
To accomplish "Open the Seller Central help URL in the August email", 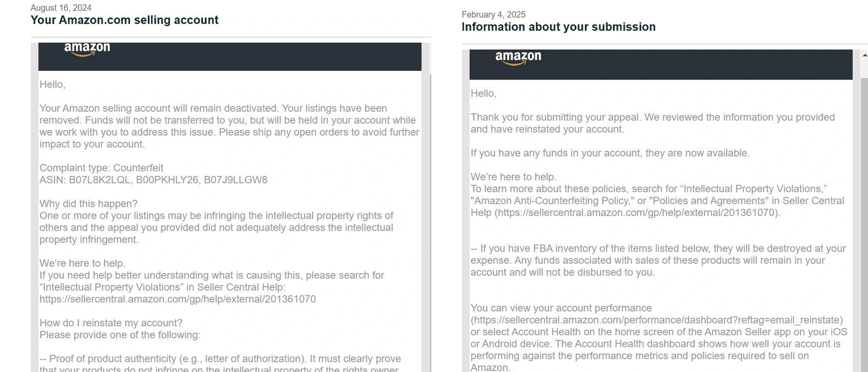I will pyautogui.click(x=177, y=300).
